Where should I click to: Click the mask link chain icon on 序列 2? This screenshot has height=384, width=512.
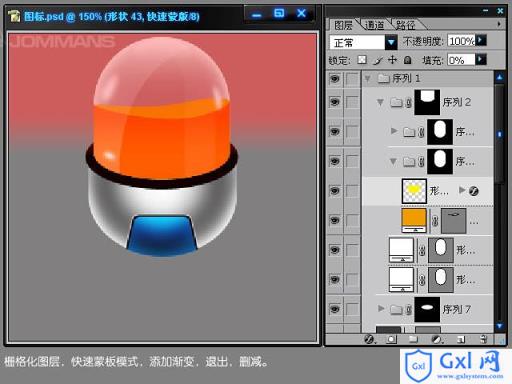[409, 103]
